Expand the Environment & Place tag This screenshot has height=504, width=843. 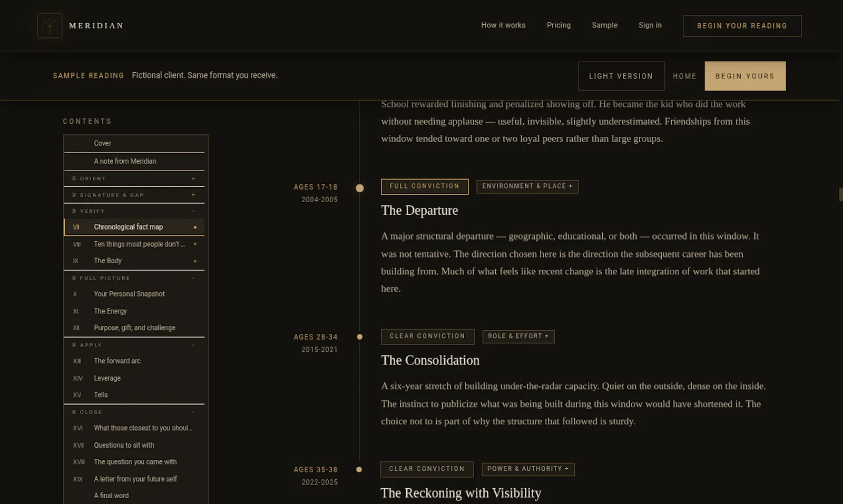527,186
